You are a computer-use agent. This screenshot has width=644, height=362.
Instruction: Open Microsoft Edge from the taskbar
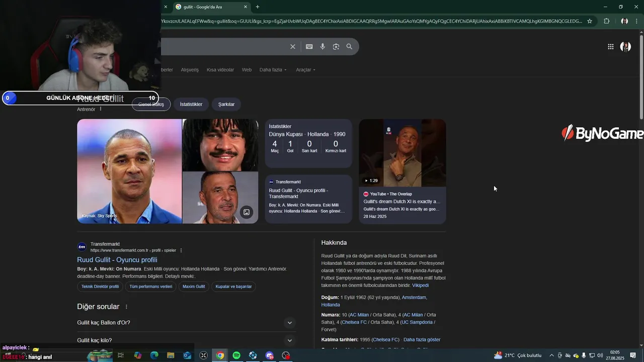(x=154, y=355)
